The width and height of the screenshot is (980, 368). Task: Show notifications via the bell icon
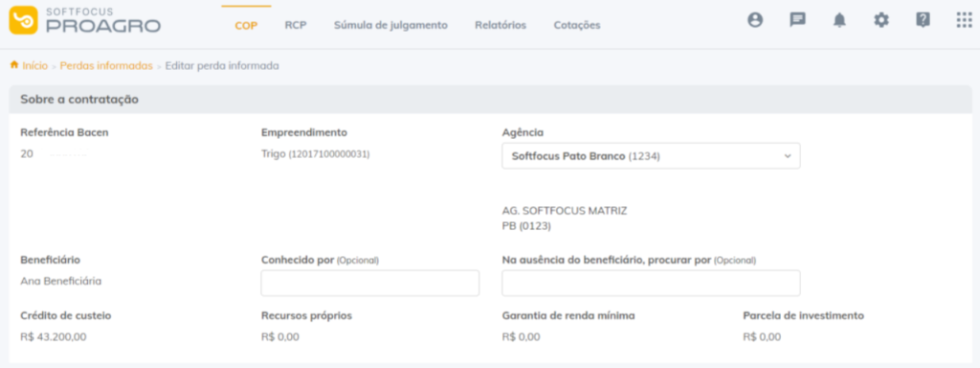click(838, 20)
